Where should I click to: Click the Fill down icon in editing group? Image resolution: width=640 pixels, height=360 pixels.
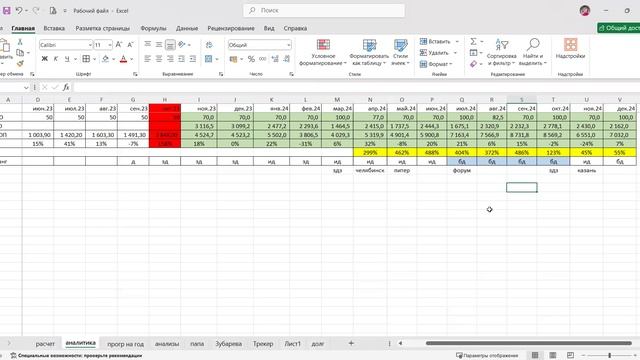pos(473,53)
